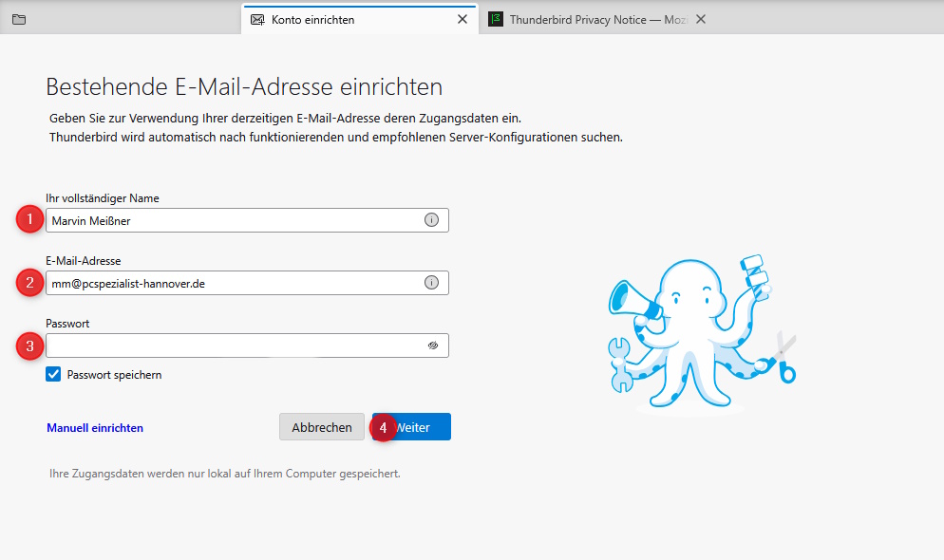Viewport: 944px width, 560px height.
Task: Focus the Ihr vollständiger Name text field
Action: pos(228,220)
